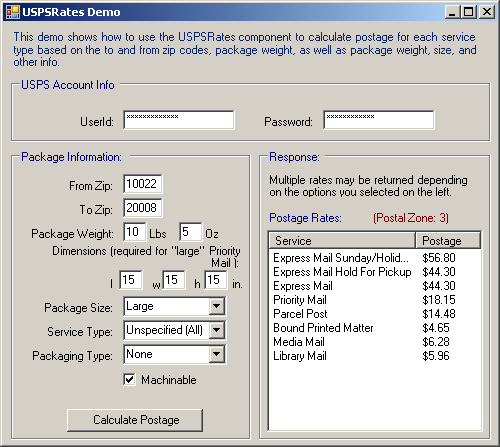The image size is (500, 447).
Task: Sort by the Service column header
Action: click(342, 241)
